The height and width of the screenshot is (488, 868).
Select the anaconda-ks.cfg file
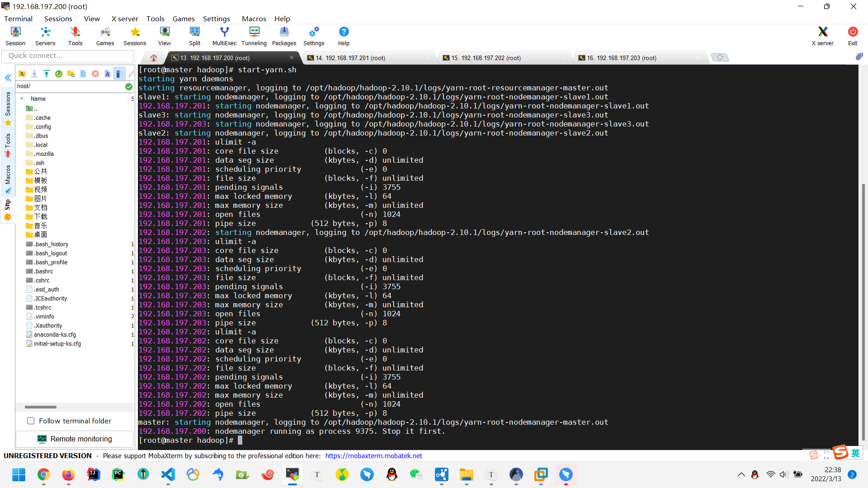pos(55,334)
